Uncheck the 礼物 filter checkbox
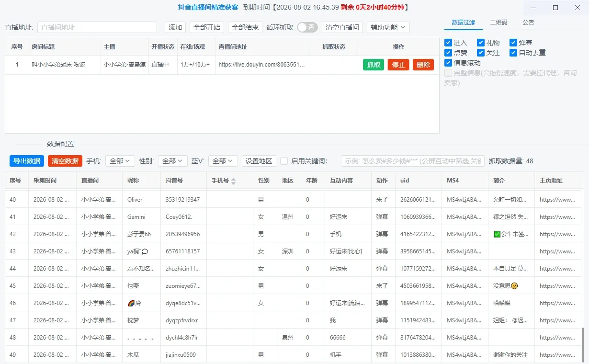Viewport: 589px width, 364px height. pos(481,43)
